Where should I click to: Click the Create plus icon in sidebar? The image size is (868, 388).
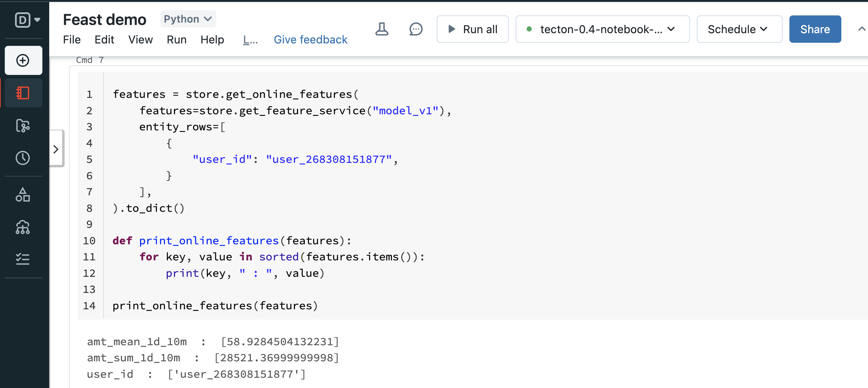[23, 61]
